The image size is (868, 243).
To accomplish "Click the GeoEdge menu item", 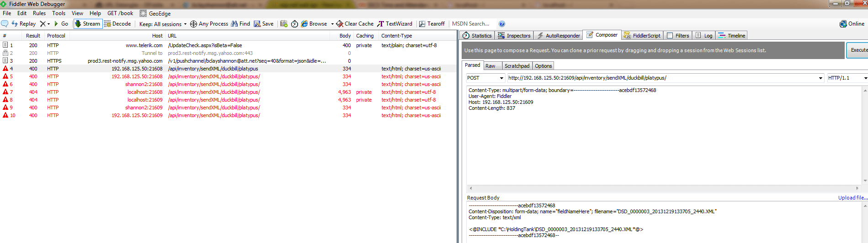I will tap(155, 13).
